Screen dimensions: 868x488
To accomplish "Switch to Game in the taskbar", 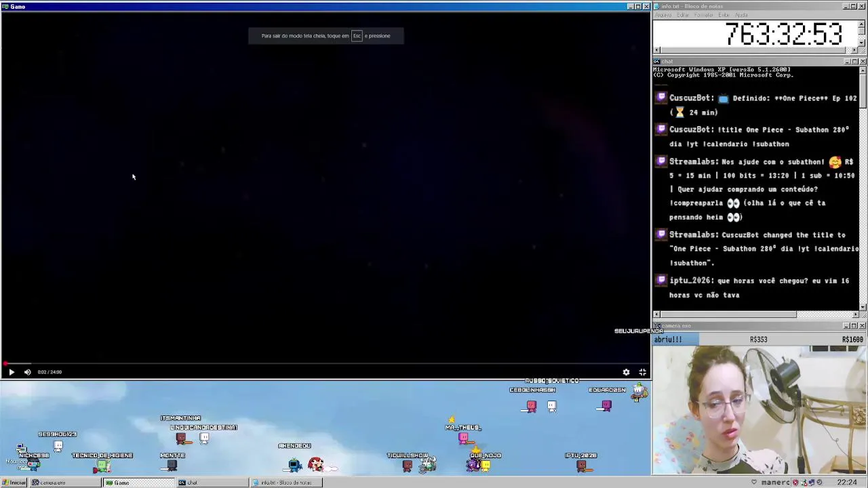I will tap(138, 483).
